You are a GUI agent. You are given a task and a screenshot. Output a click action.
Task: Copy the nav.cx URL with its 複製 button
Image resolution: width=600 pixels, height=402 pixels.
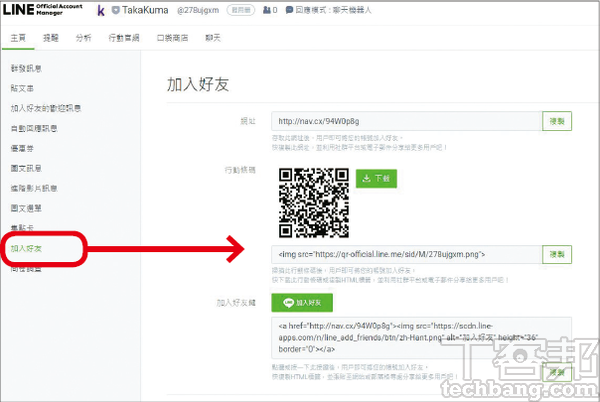pyautogui.click(x=557, y=121)
